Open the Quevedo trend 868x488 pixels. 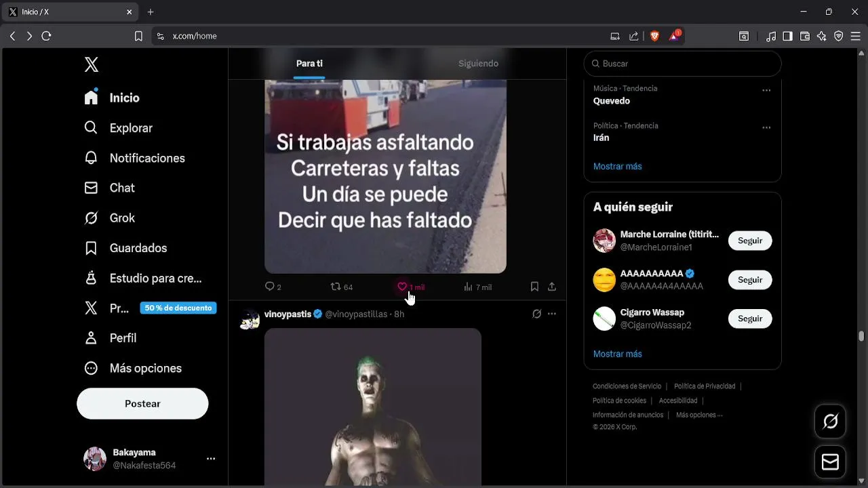[x=612, y=101]
